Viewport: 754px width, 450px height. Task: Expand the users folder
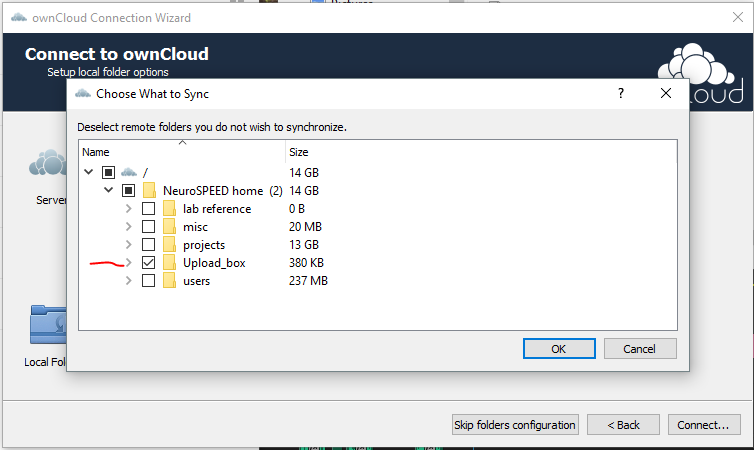pyautogui.click(x=128, y=281)
